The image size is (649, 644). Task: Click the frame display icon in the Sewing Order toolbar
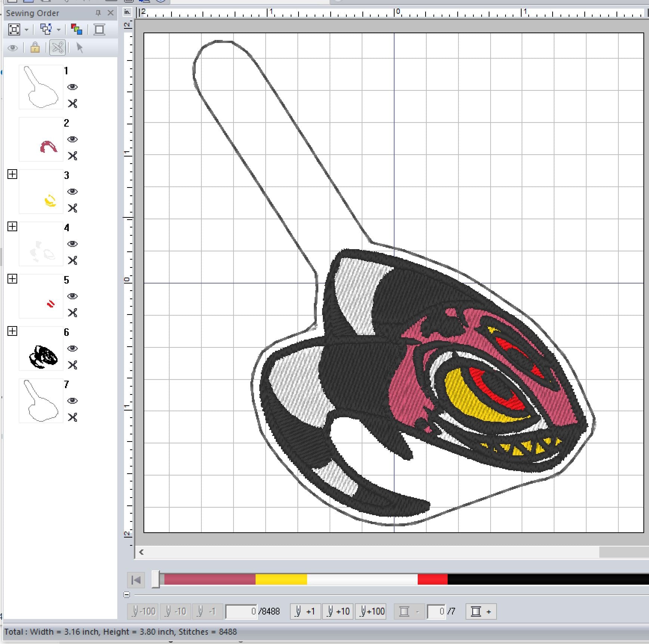point(99,29)
